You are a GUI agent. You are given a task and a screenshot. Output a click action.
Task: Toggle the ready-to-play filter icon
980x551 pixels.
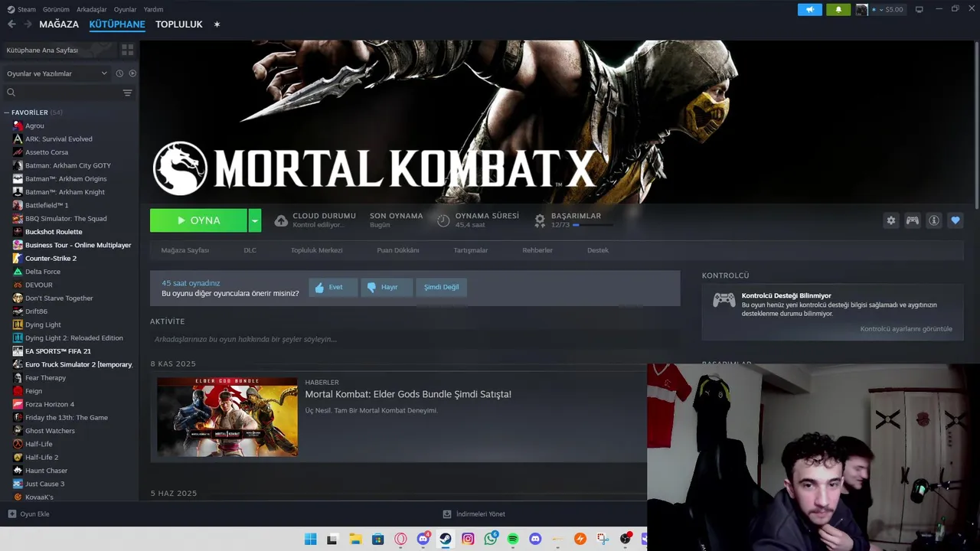coord(132,73)
